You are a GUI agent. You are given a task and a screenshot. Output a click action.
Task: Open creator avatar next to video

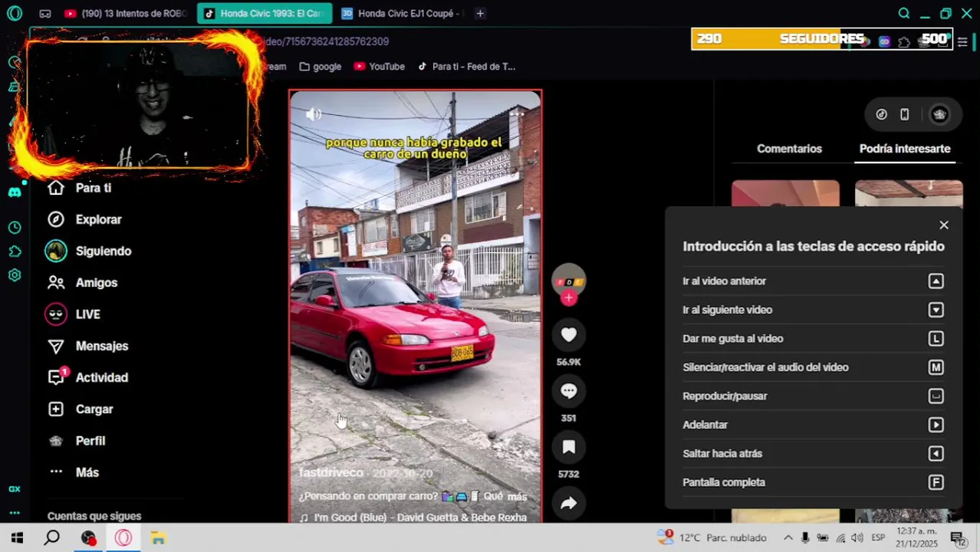pyautogui.click(x=568, y=281)
